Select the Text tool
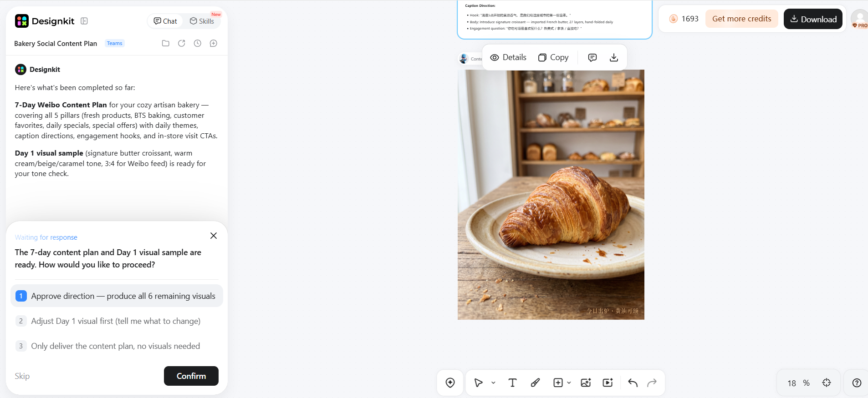 [x=512, y=383]
